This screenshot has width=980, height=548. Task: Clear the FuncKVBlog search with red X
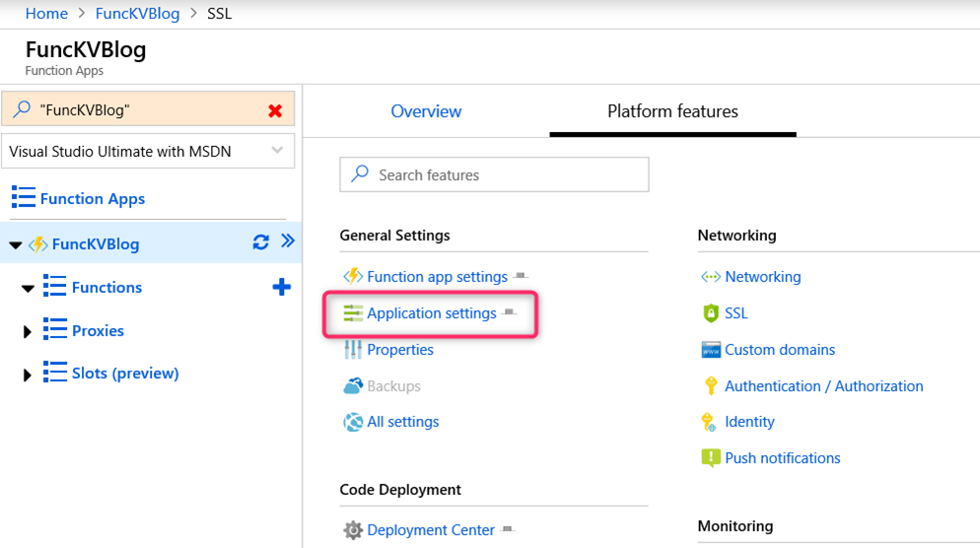click(275, 110)
